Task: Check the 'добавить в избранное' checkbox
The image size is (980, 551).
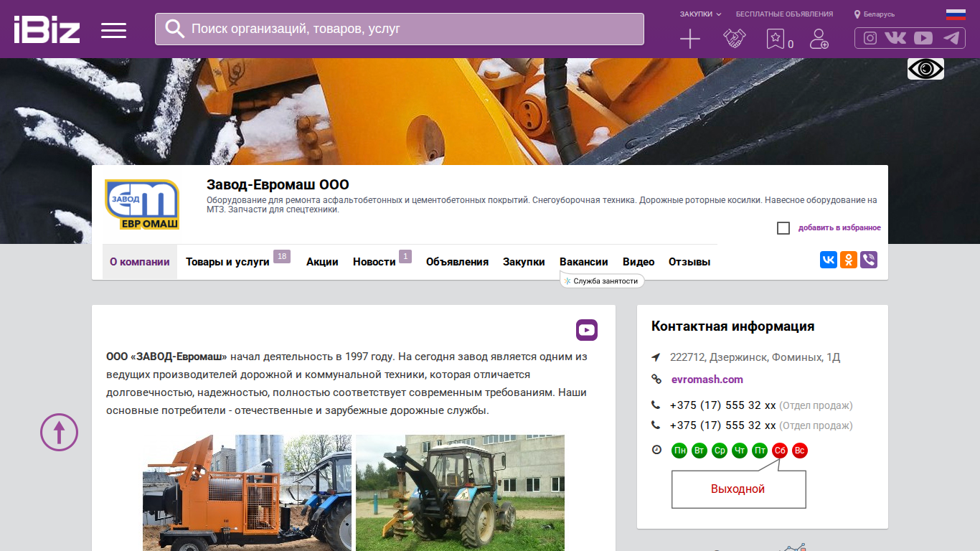Action: point(783,228)
